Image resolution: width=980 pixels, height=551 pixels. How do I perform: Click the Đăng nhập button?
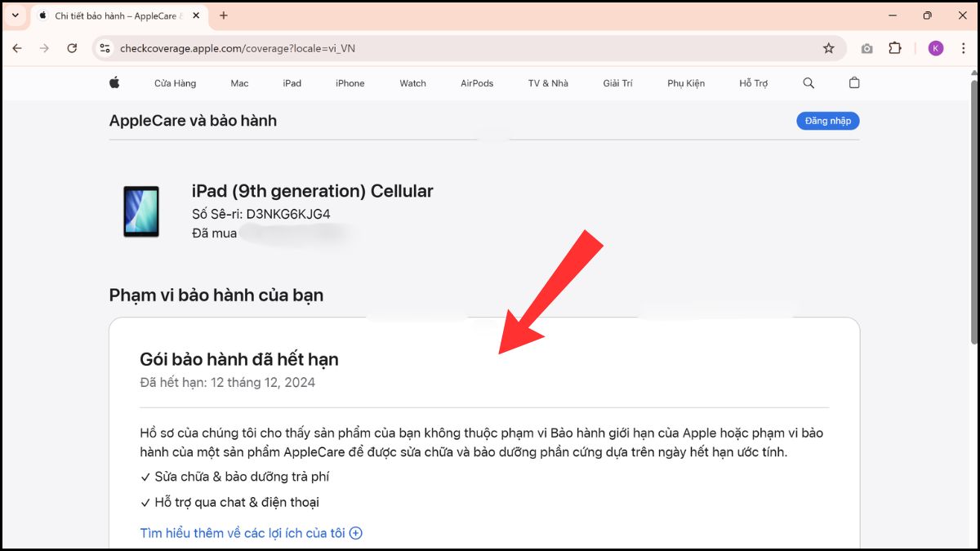click(x=827, y=120)
